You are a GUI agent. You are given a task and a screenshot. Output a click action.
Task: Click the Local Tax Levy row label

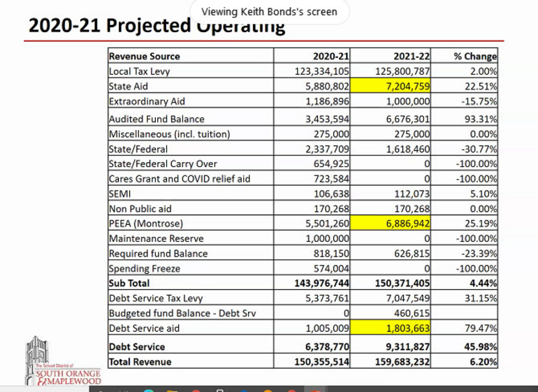pos(139,71)
